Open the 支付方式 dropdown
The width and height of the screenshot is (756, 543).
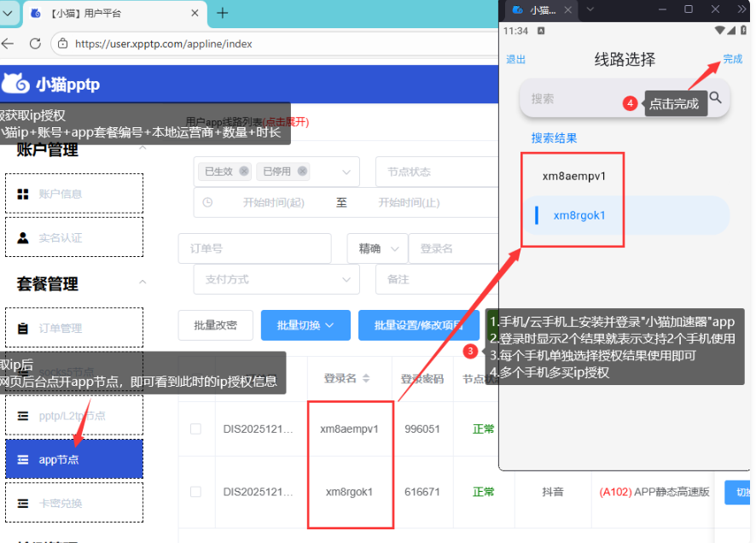point(276,279)
